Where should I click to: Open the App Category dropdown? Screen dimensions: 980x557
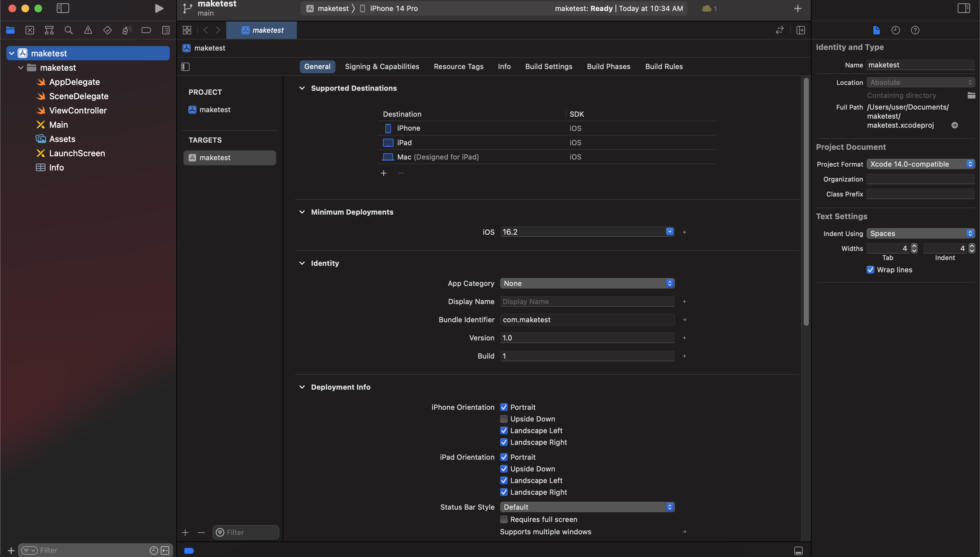(x=587, y=283)
